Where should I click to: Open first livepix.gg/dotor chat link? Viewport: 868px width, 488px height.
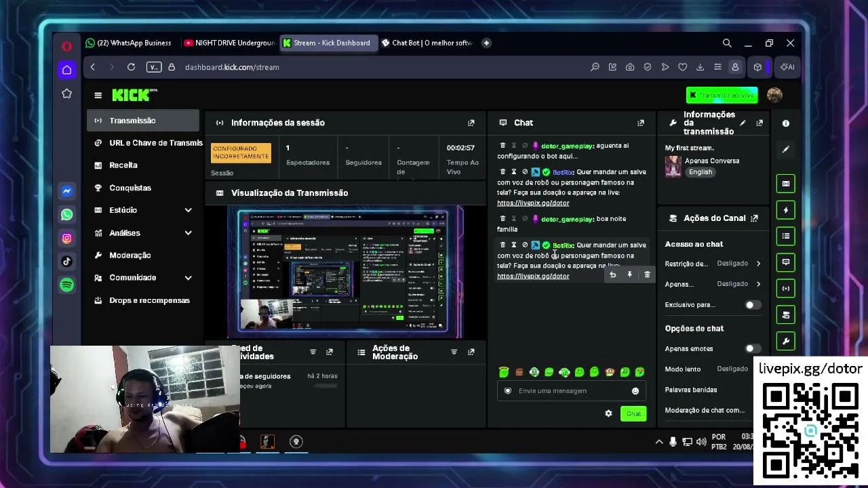(533, 203)
